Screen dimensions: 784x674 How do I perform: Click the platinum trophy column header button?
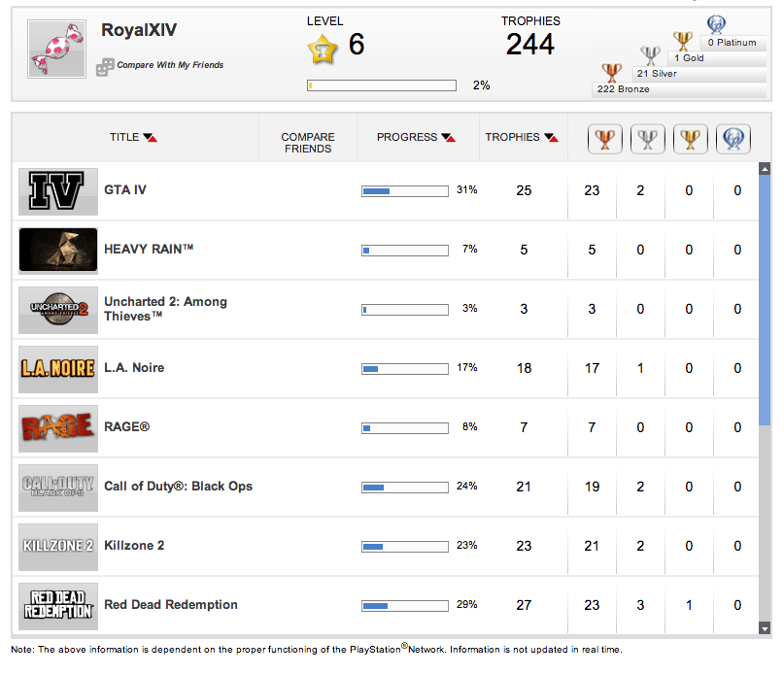[x=733, y=139]
